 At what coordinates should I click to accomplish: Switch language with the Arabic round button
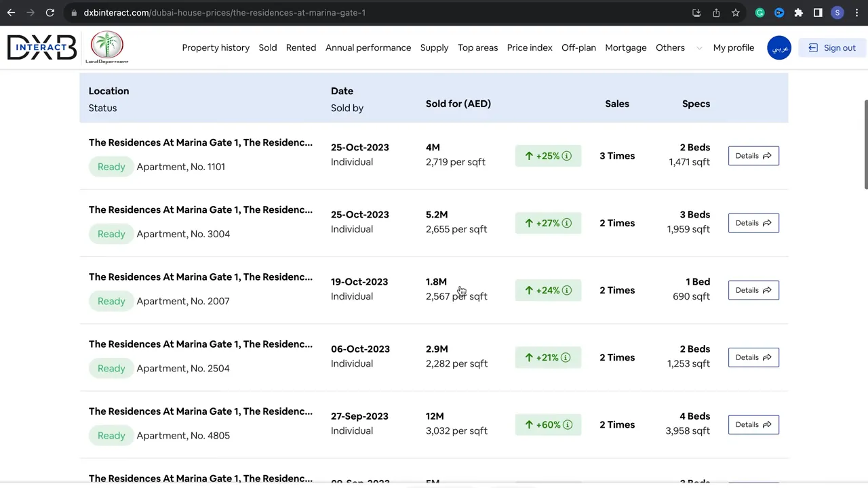[779, 48]
